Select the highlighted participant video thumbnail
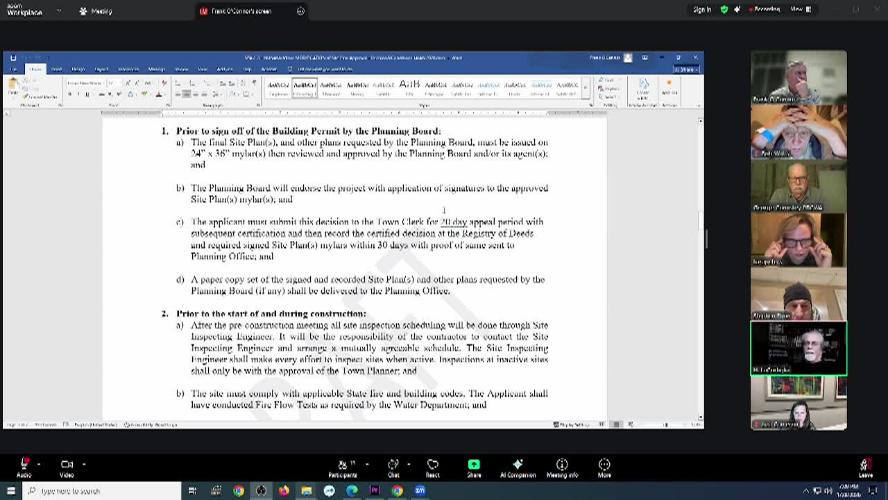The image size is (888, 500). click(x=799, y=348)
